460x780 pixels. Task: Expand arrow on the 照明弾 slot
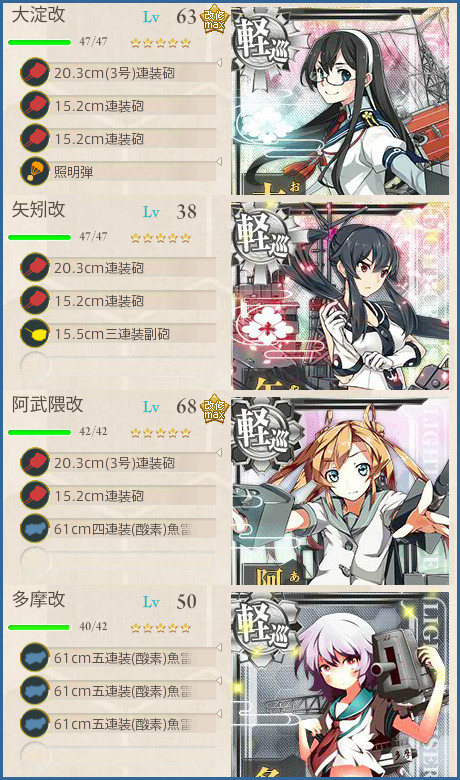tap(219, 162)
